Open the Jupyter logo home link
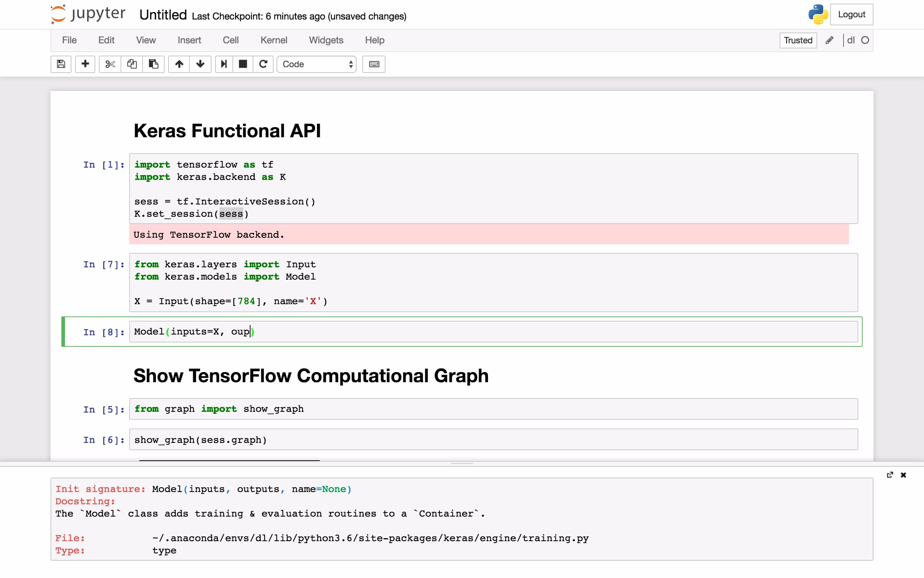Image resolution: width=924 pixels, height=578 pixels. coord(88,14)
